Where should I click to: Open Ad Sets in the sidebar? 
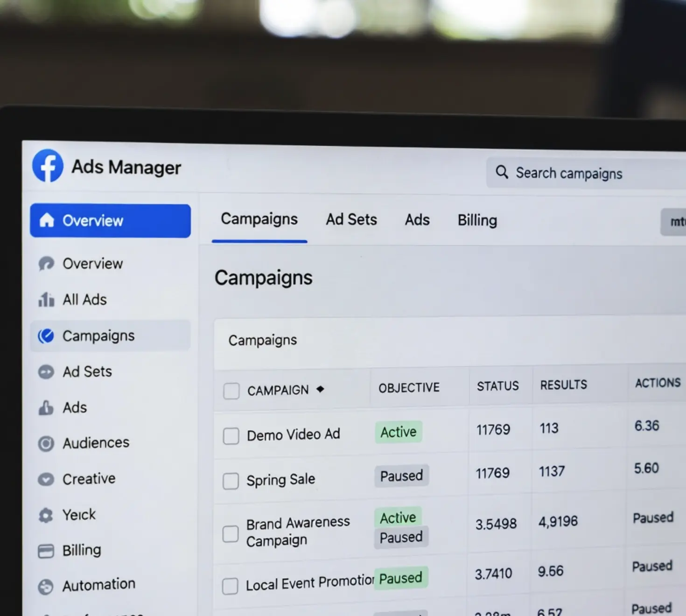pyautogui.click(x=87, y=371)
